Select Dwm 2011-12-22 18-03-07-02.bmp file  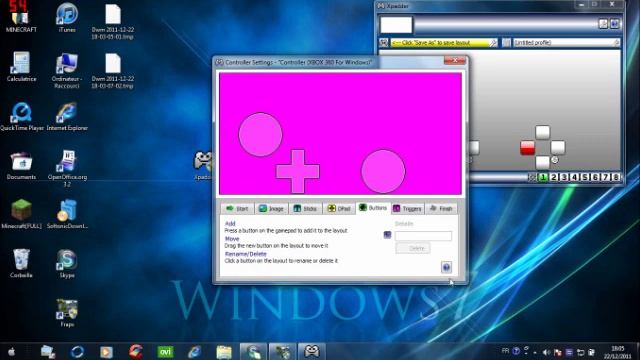pyautogui.click(x=113, y=70)
